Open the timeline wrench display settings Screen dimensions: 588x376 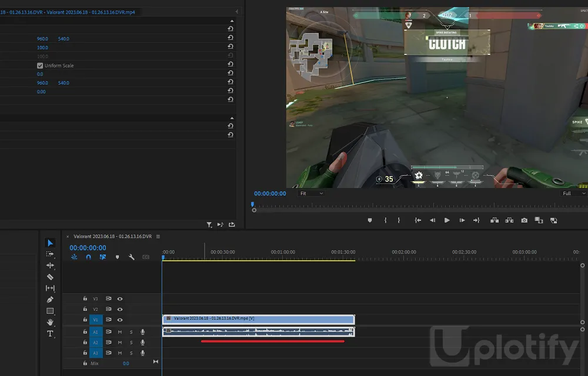coord(131,257)
